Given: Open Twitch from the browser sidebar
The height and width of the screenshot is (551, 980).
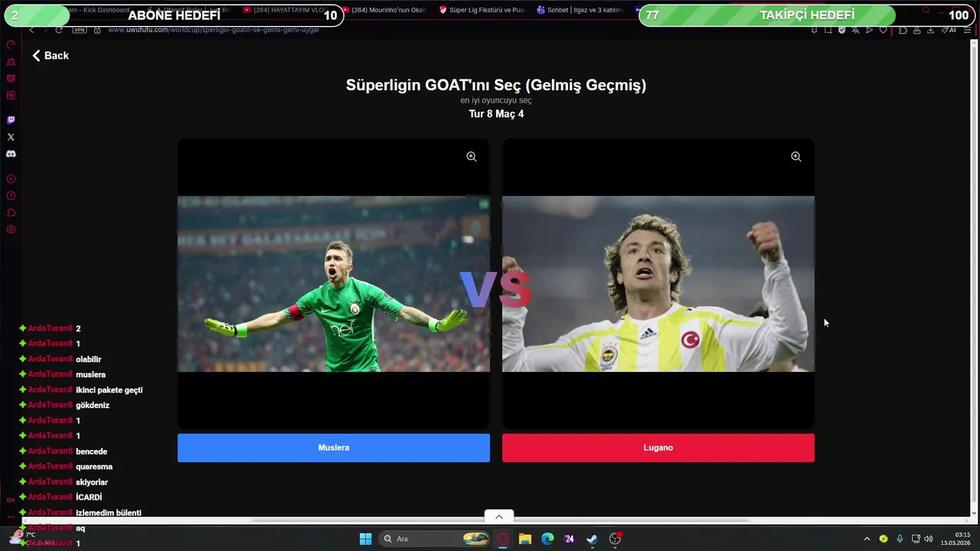Looking at the screenshot, I should 11,120.
